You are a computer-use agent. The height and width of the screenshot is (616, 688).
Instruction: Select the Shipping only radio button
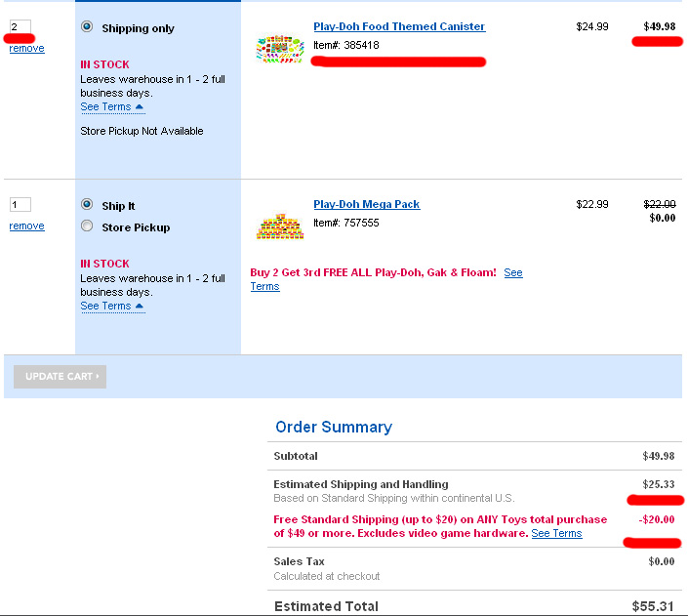[87, 26]
